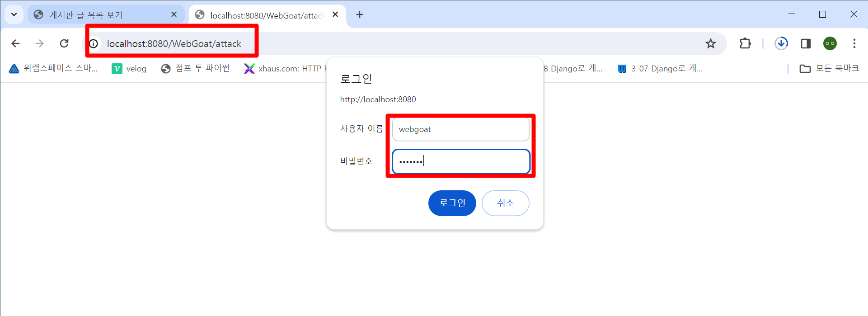
Task: Open the downloads icon in toolbar
Action: click(781, 43)
